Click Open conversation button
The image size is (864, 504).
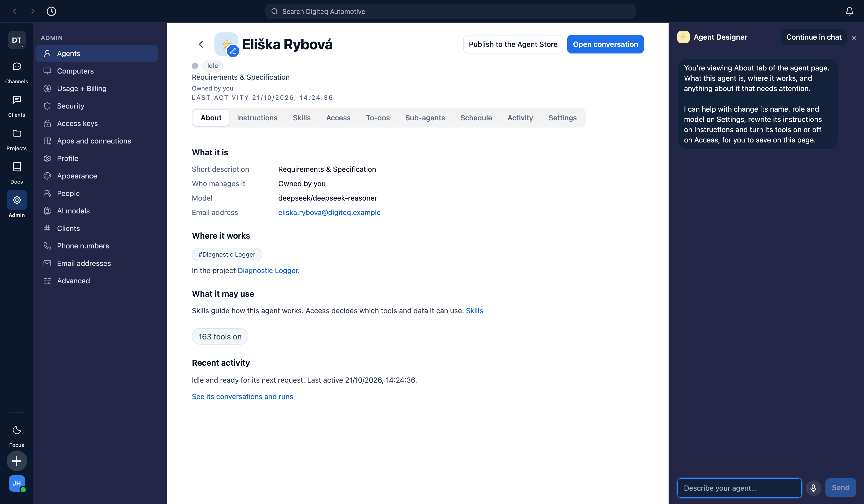point(605,44)
